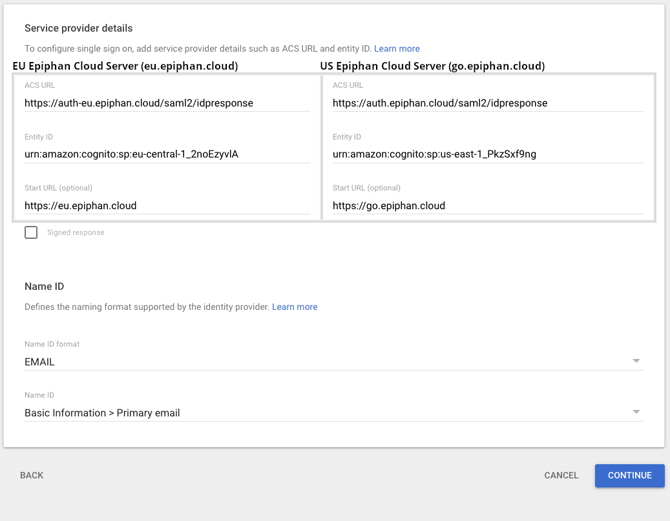The width and height of the screenshot is (670, 521).
Task: Click the Name ID format field label
Action: (x=52, y=344)
